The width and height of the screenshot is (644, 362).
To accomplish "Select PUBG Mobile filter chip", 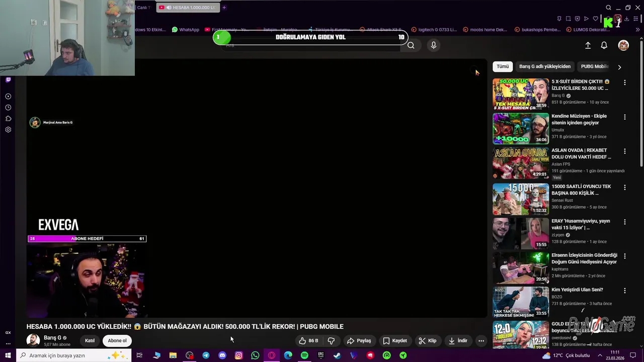I will tap(595, 66).
